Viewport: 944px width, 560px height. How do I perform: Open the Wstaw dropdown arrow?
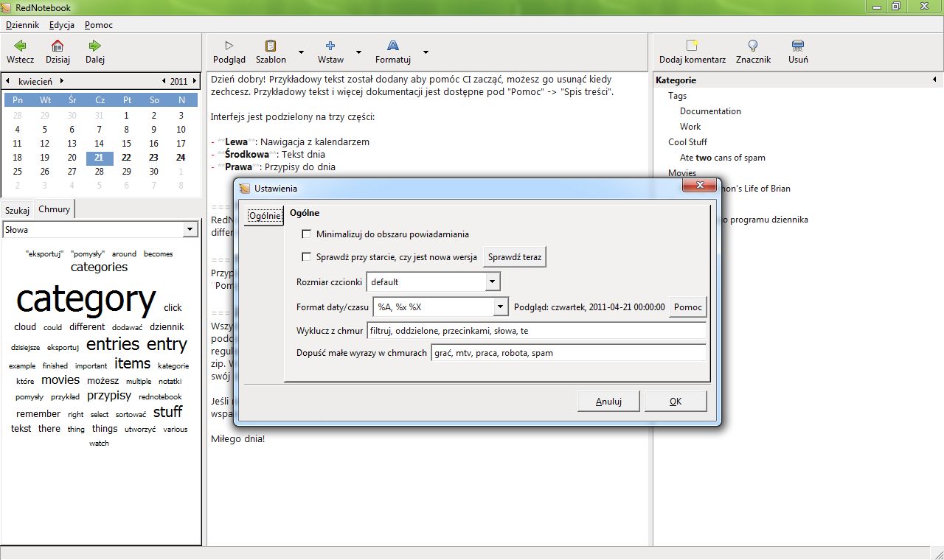tap(358, 52)
